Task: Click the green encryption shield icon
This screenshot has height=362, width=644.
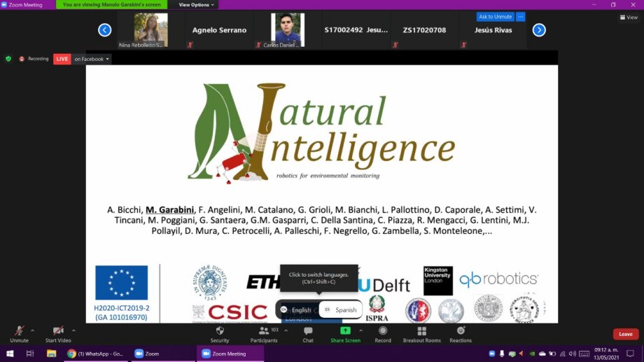Action: [8, 59]
